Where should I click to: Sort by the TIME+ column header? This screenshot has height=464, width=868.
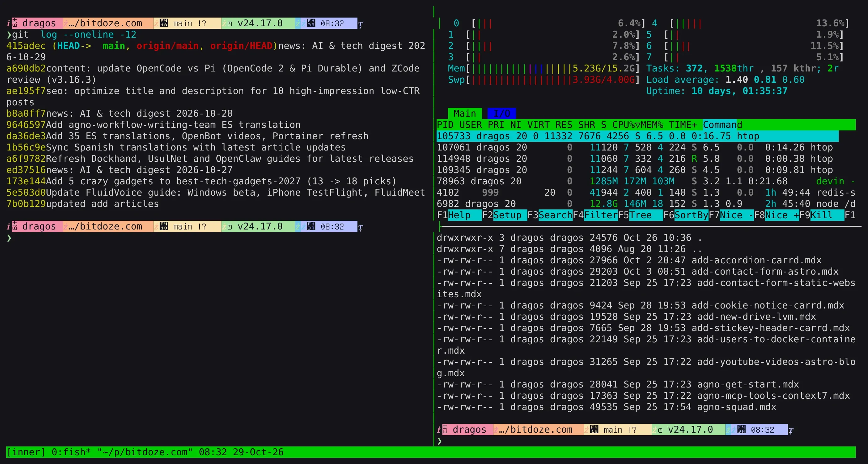pos(683,125)
